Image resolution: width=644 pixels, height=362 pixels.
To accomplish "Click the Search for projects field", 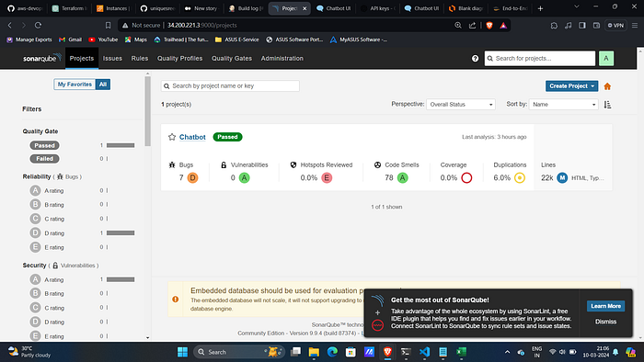I will point(540,58).
